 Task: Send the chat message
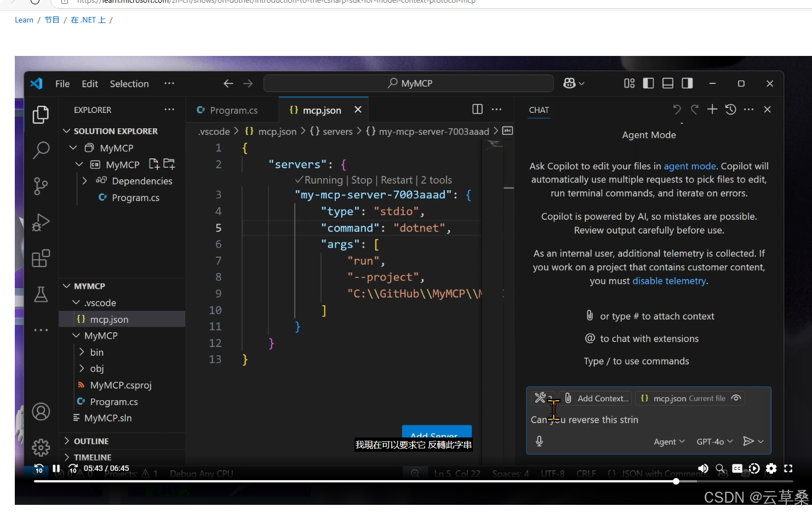748,441
